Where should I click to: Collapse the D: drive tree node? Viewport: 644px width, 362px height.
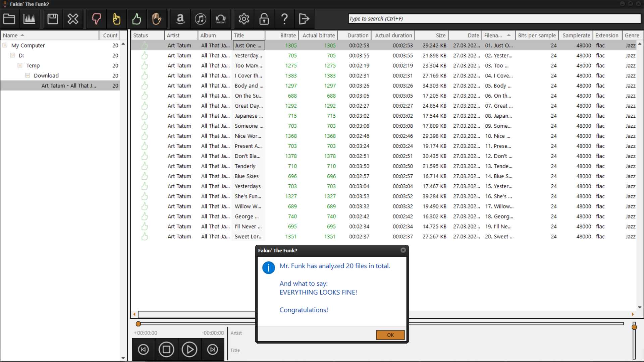[12, 55]
